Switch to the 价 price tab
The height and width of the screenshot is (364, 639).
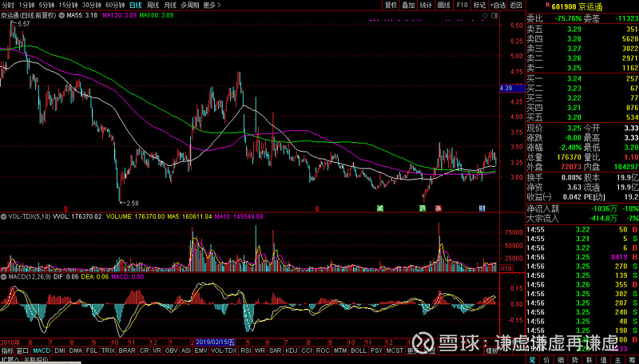click(546, 360)
